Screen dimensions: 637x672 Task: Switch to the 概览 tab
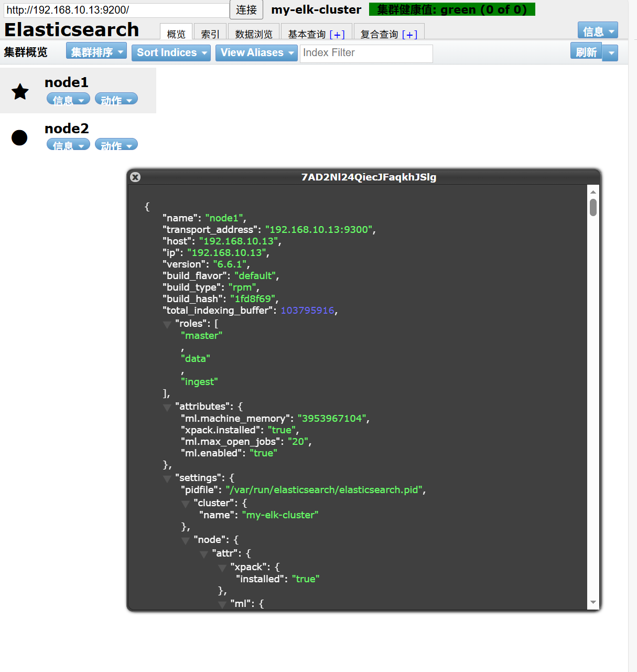pos(176,33)
